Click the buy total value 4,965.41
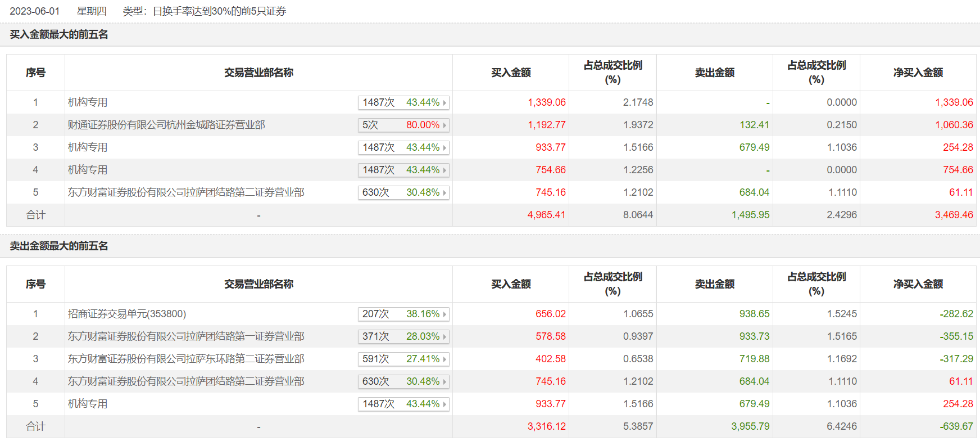980x441 pixels. coord(546,215)
